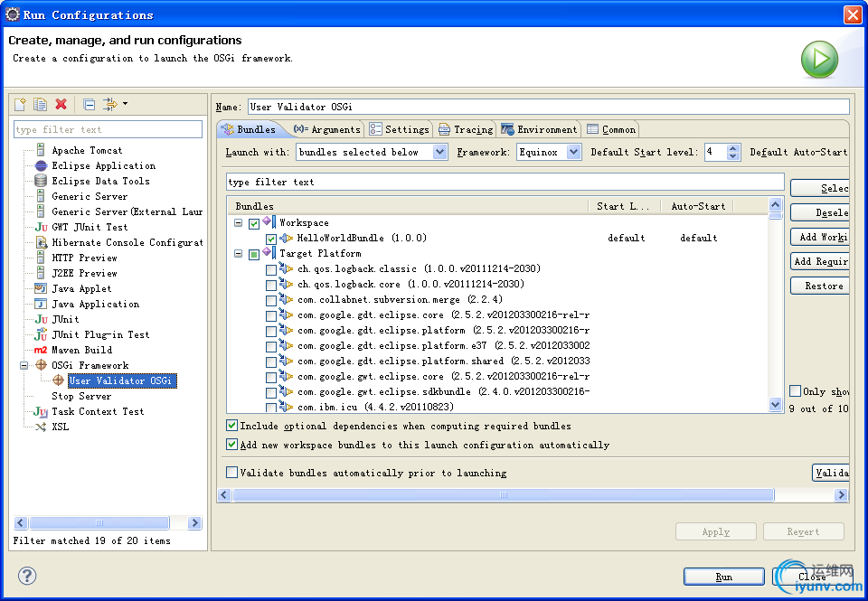Click the configurations type filter text field
The width and height of the screenshot is (868, 601).
108,129
